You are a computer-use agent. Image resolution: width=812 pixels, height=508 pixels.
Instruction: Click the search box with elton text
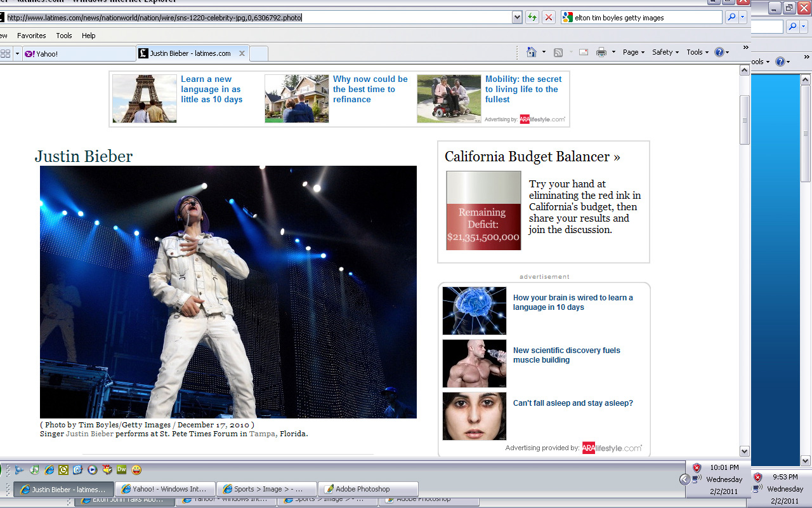click(641, 18)
